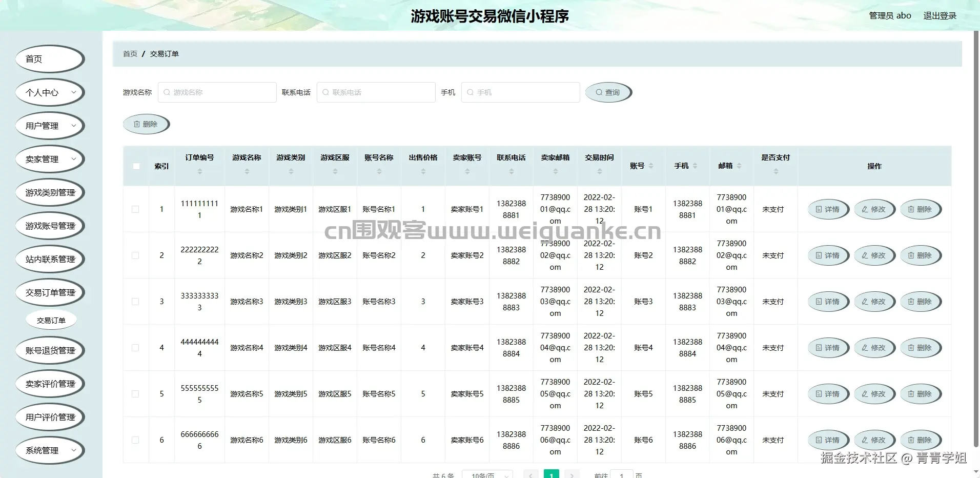The height and width of the screenshot is (478, 980).
Task: Tick the checkbox on row with 游戏名称3
Action: coord(135,302)
